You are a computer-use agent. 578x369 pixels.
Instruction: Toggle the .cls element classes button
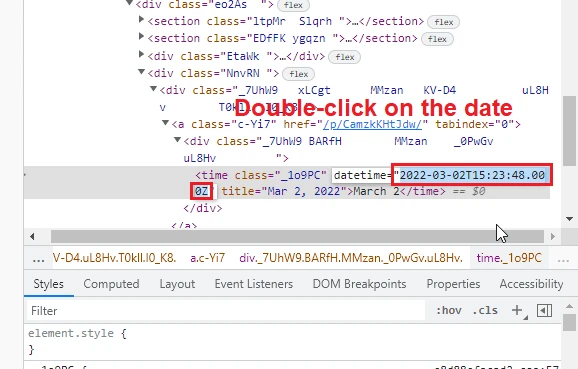coord(485,310)
